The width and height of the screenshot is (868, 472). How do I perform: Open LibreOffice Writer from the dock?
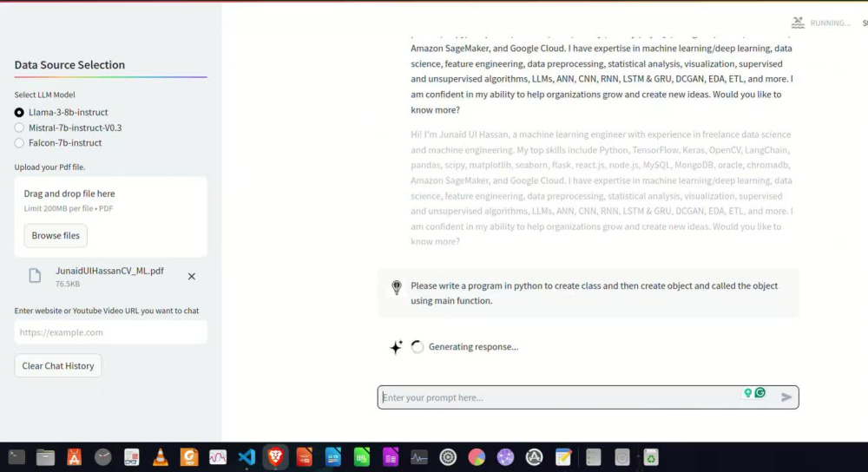333,457
